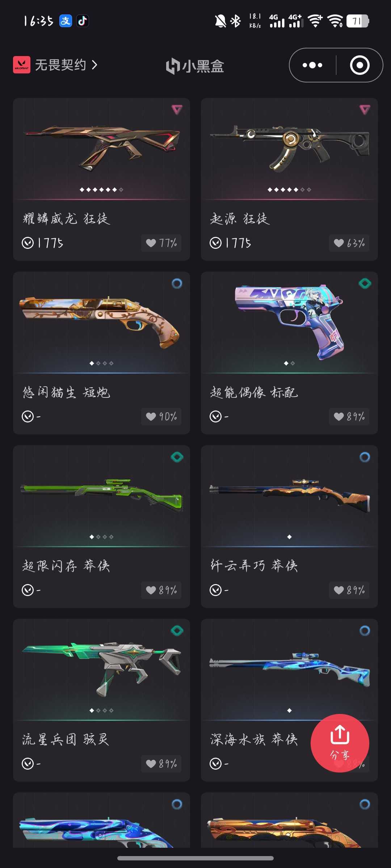This screenshot has height=868, width=391.
Task: Open 超限闪存 莽侠 skin name
Action: click(x=66, y=566)
